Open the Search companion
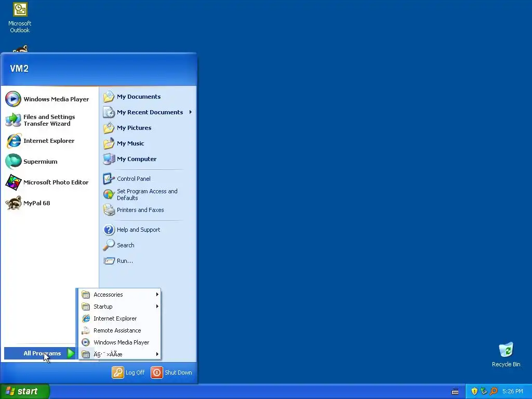Viewport: 532px width, 399px height. [148, 245]
